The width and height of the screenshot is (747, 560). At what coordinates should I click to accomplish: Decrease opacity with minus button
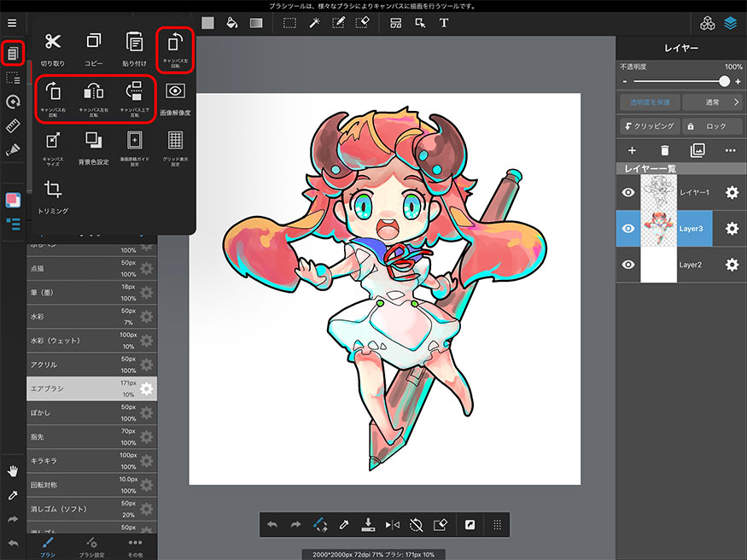point(625,81)
